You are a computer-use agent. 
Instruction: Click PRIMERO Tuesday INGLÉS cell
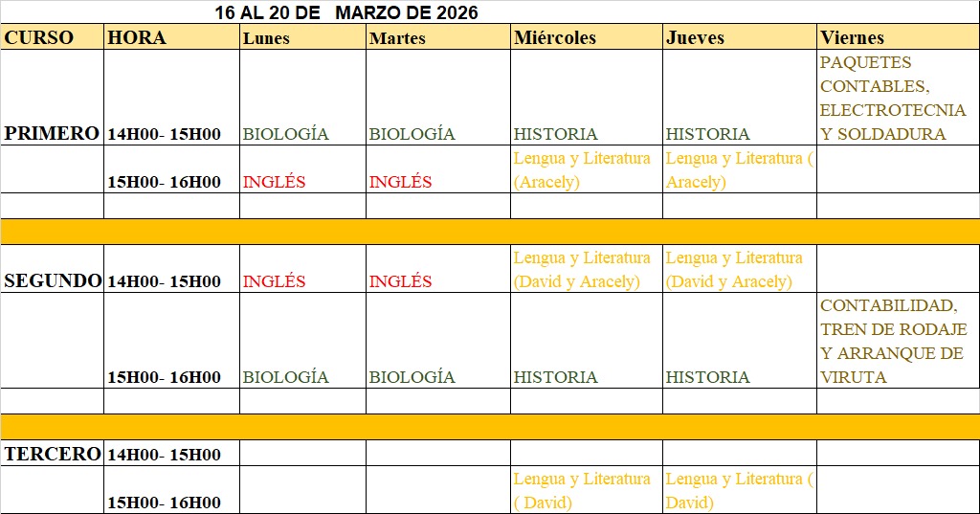[x=400, y=181]
